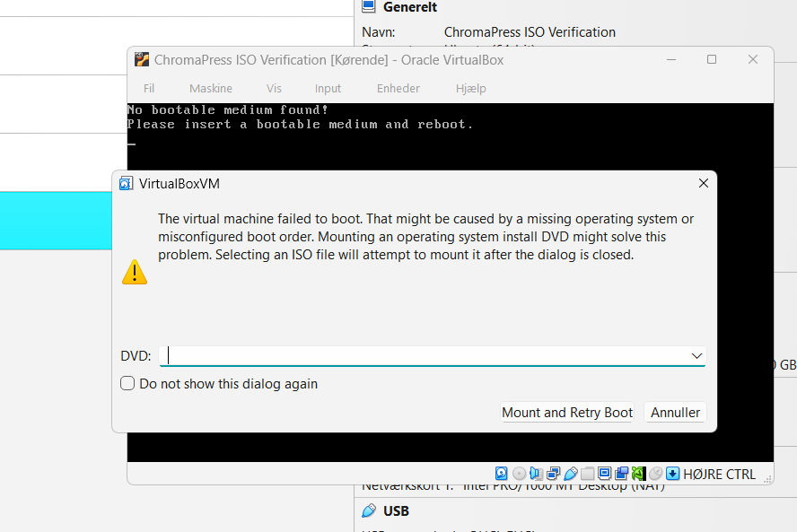Click the 'DVD:' label in the dialog
This screenshot has height=532, width=797.
136,355
